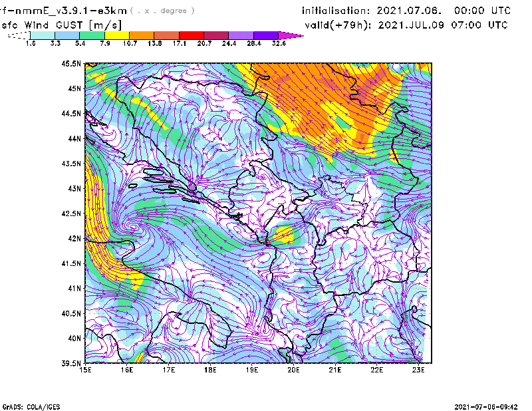Click the 21E longitude label
The height and width of the screenshot is (411, 532).
(x=335, y=370)
